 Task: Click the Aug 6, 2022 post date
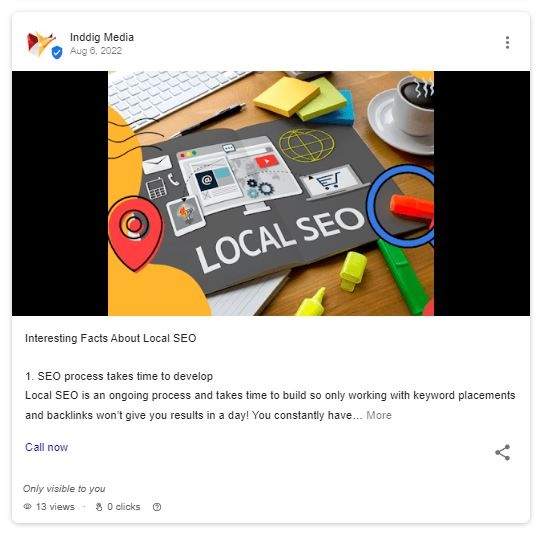point(96,51)
